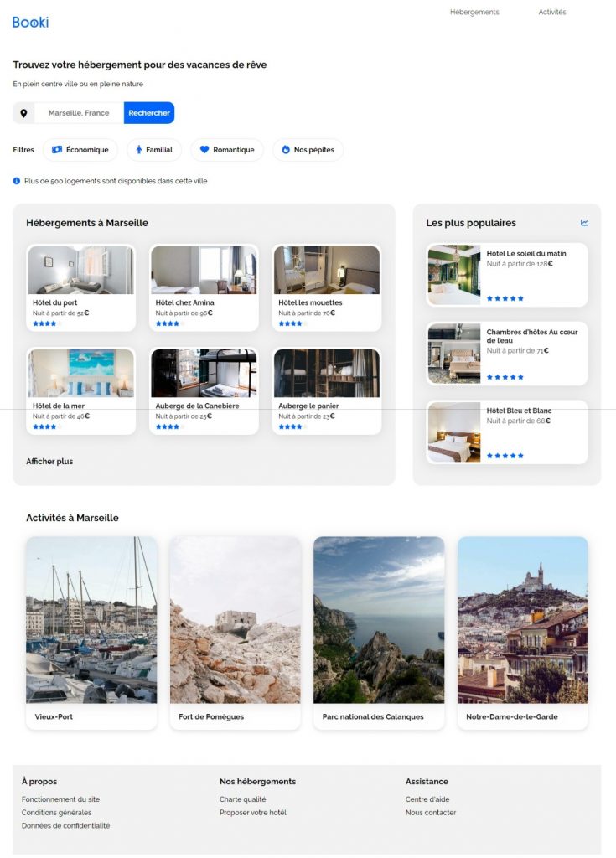Image resolution: width=616 pixels, height=858 pixels.
Task: Click the heart icon on Romantique filter
Action: click(x=204, y=150)
